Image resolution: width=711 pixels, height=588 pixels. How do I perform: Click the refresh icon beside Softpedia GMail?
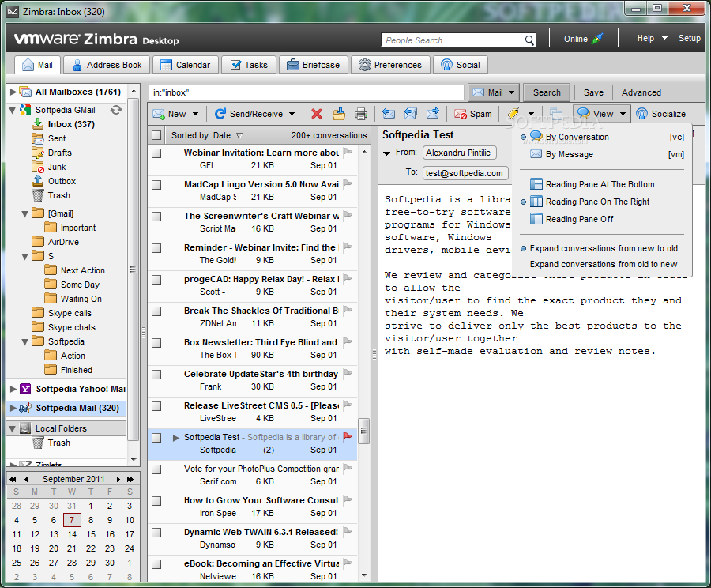[x=116, y=110]
